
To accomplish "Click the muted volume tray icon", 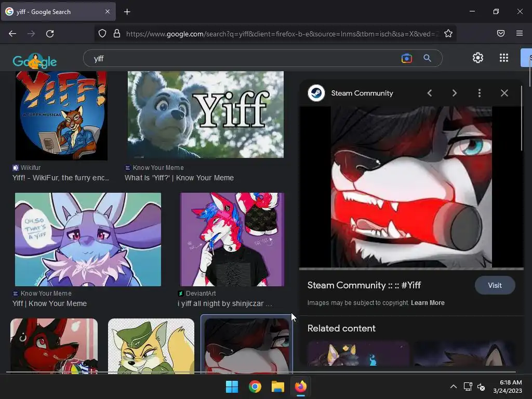I will click(481, 387).
